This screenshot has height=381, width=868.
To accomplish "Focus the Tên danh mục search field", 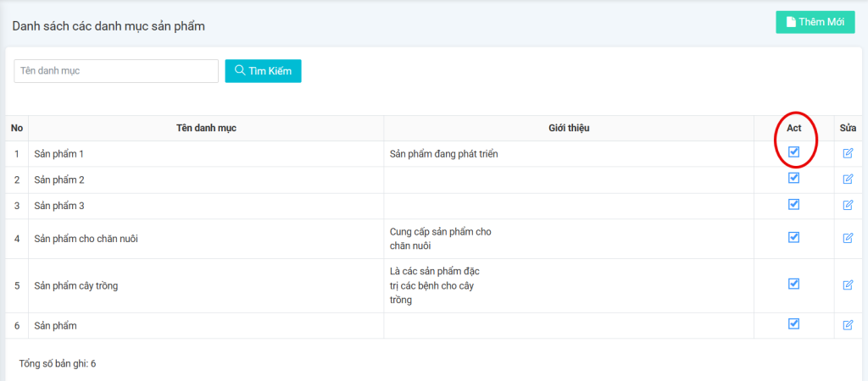I will (116, 71).
